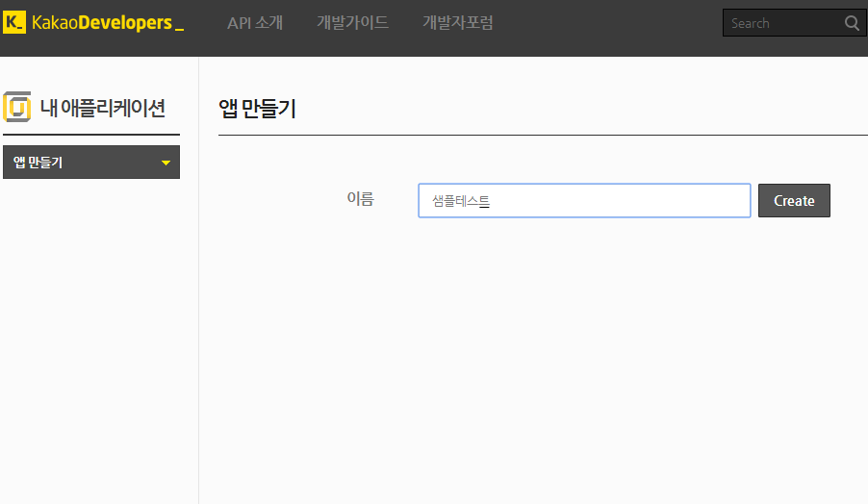Click the empty right part of the 이름 input
868x504 pixels.
pos(654,201)
